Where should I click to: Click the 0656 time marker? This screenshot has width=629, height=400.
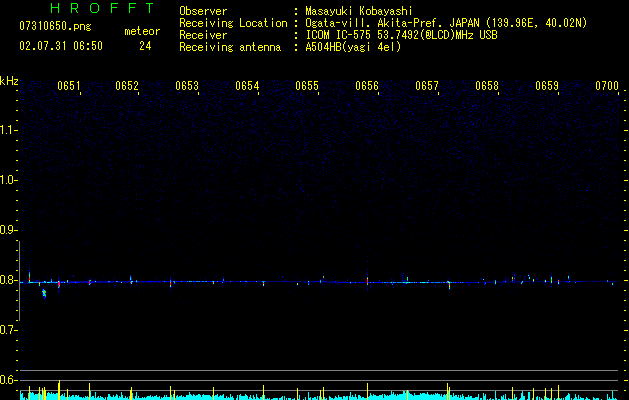367,86
